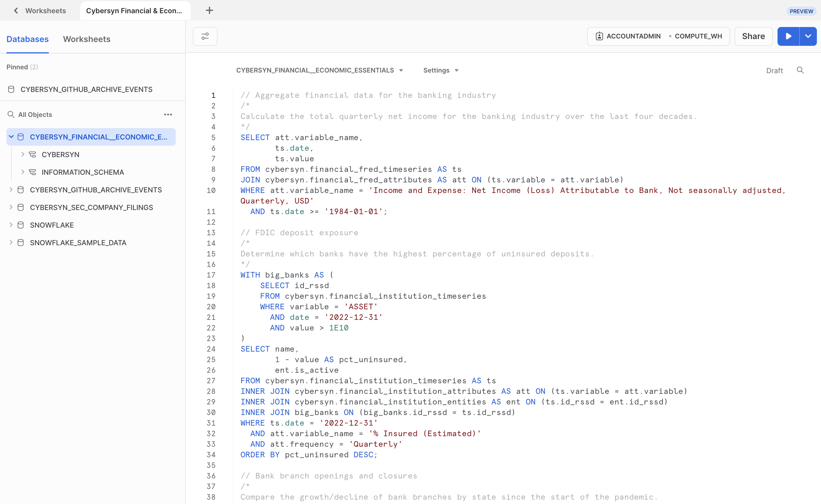Click the Share button
The height and width of the screenshot is (504, 821).
(753, 36)
